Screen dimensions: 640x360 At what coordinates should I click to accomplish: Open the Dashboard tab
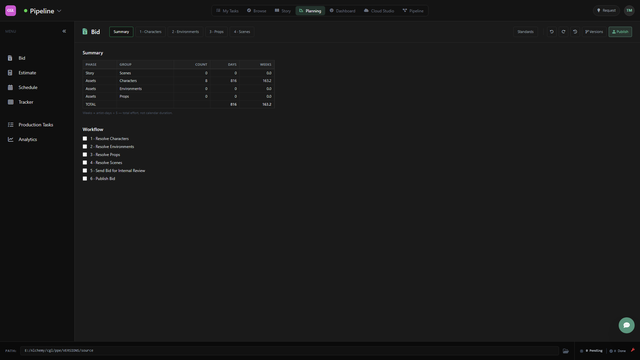point(342,11)
